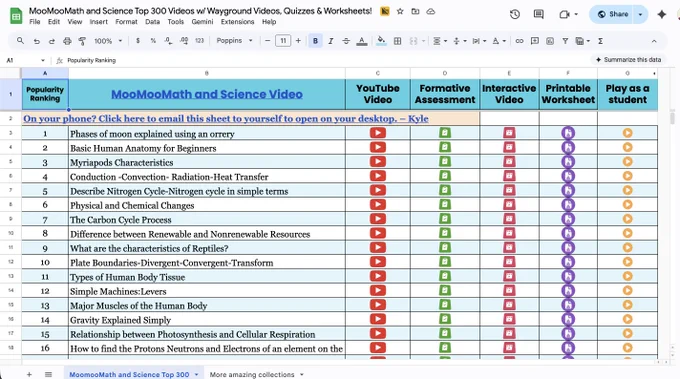Image resolution: width=680 pixels, height=379 pixels.
Task: Expand the Share options arrow
Action: tap(641, 14)
